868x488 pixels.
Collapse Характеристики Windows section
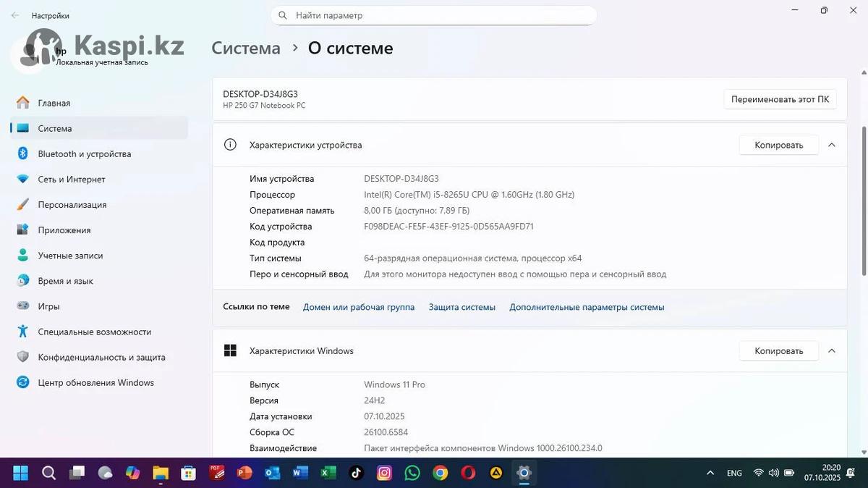coord(831,350)
